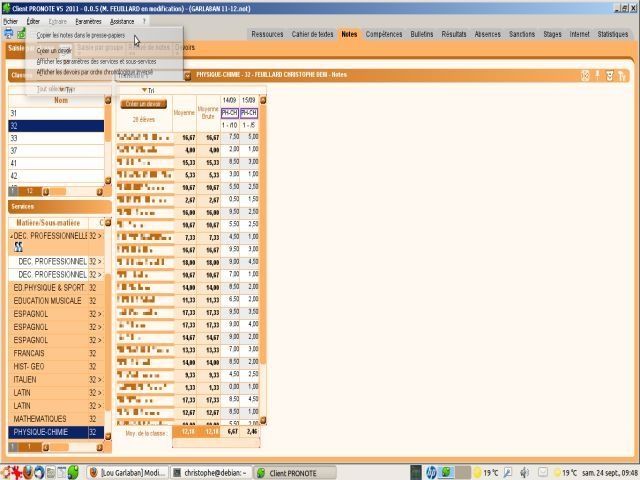Choose Créer un devoir in Éditer menu

coord(54,51)
